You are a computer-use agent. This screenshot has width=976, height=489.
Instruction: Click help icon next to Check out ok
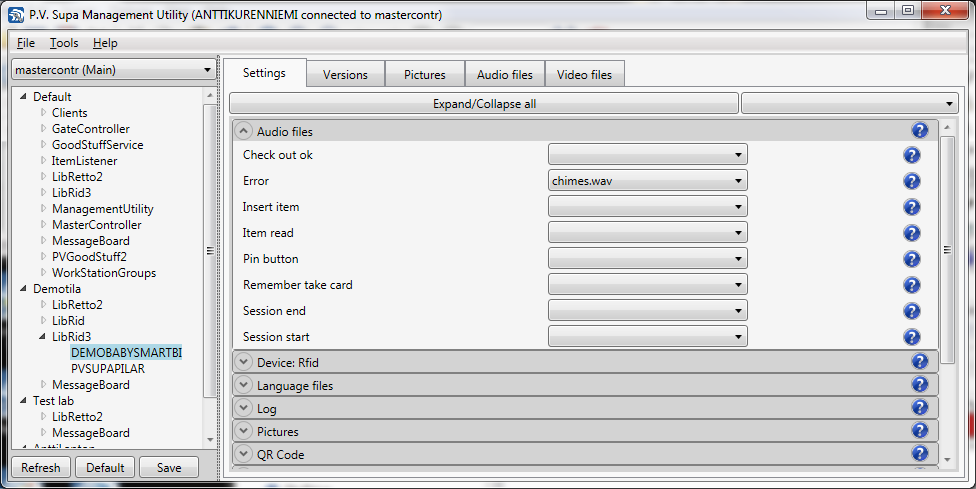(911, 155)
